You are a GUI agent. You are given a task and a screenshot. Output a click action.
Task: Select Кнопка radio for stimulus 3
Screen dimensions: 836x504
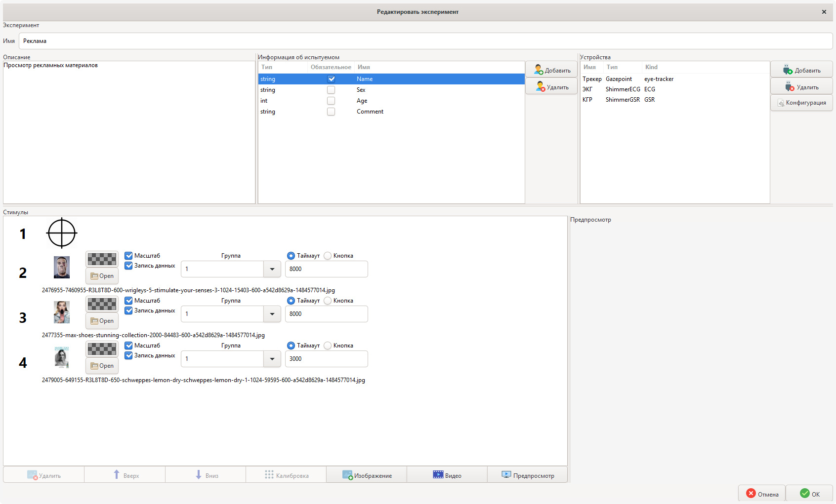point(328,301)
